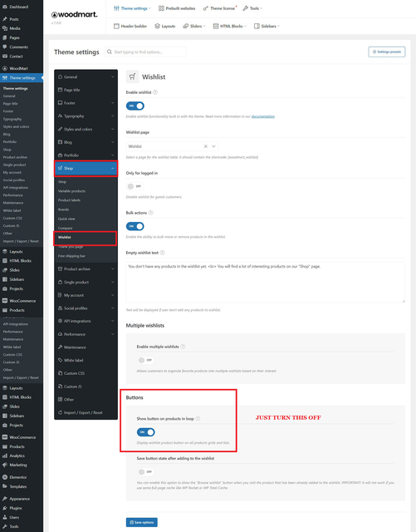The image size is (416, 532).
Task: Turn off Show button on products in loop
Action: (146, 432)
